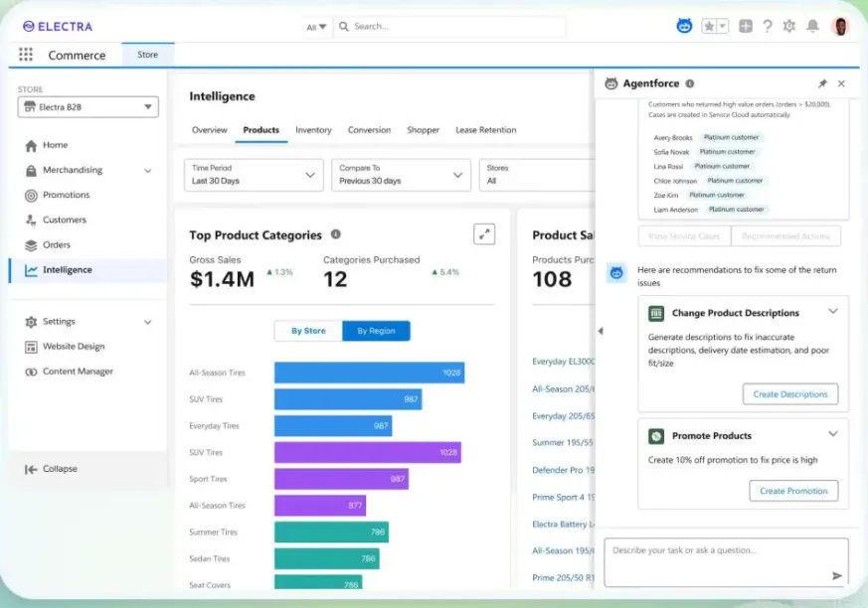Click the Create Descriptions button
The width and height of the screenshot is (868, 608).
(789, 394)
